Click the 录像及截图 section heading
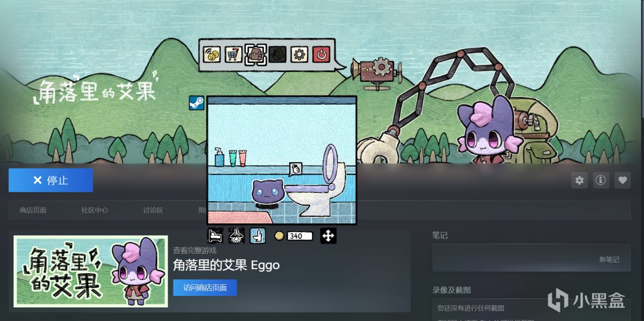Screen dimensions: 644x321 (451, 290)
